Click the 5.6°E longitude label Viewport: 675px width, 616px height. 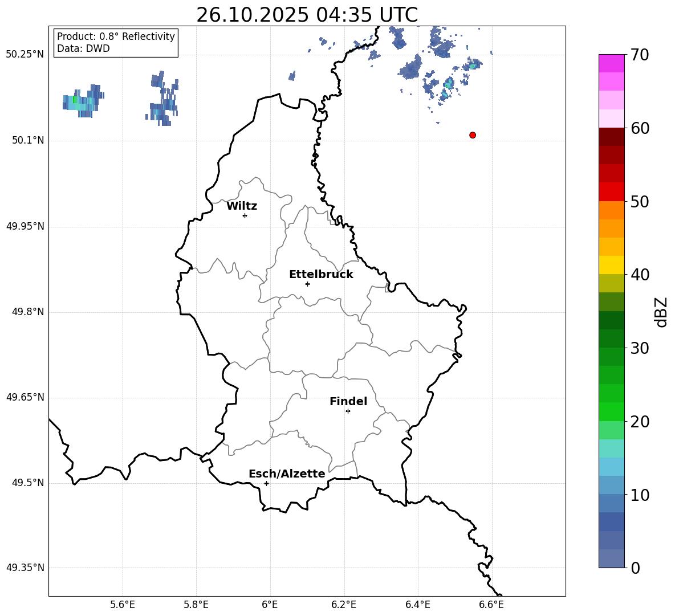(x=123, y=605)
